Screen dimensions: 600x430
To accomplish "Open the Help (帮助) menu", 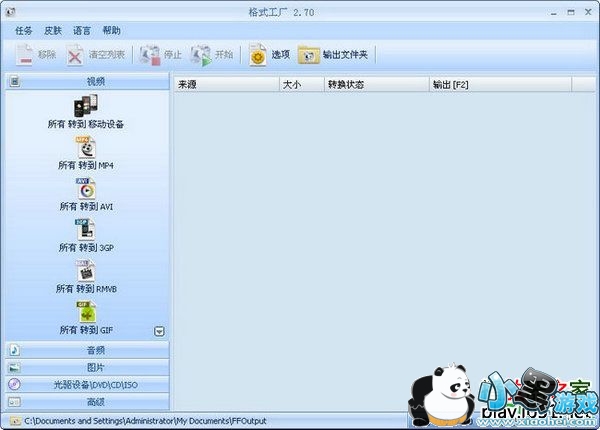I will coord(111,31).
